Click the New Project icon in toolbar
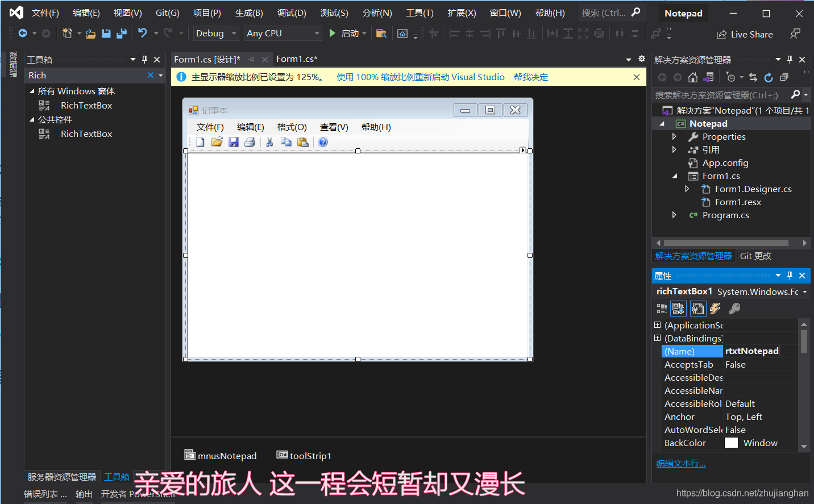Viewport: 814px width, 504px height. [67, 34]
